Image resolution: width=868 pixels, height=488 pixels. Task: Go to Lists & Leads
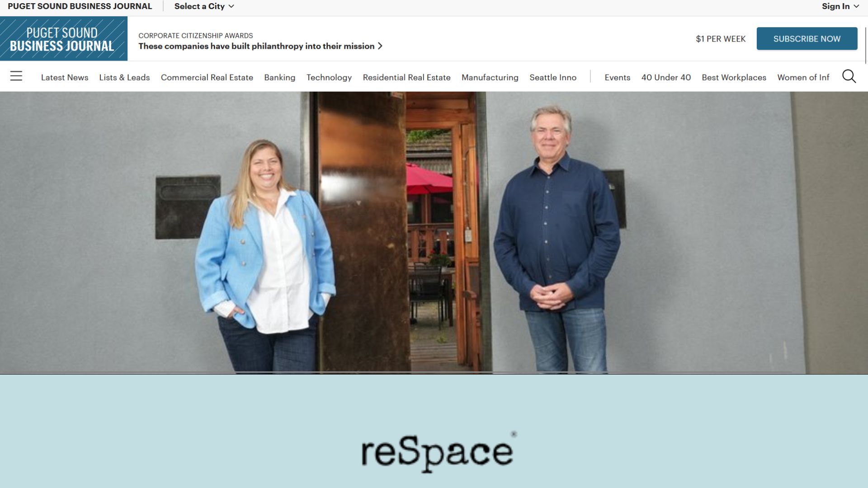pos(124,77)
